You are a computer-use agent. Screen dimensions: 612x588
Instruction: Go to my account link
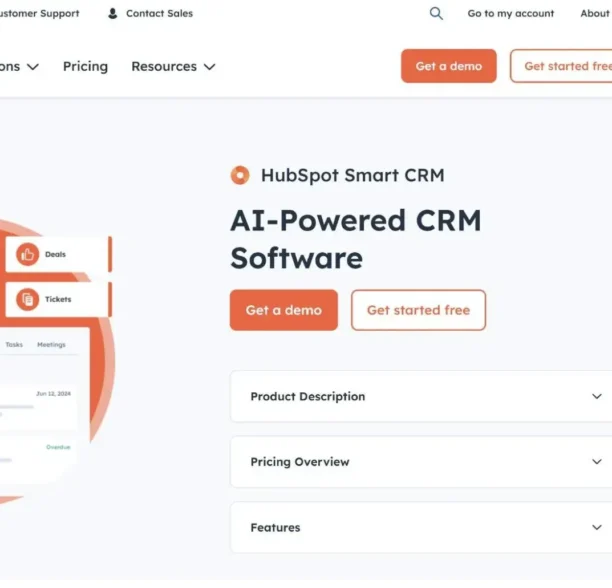pyautogui.click(x=511, y=14)
